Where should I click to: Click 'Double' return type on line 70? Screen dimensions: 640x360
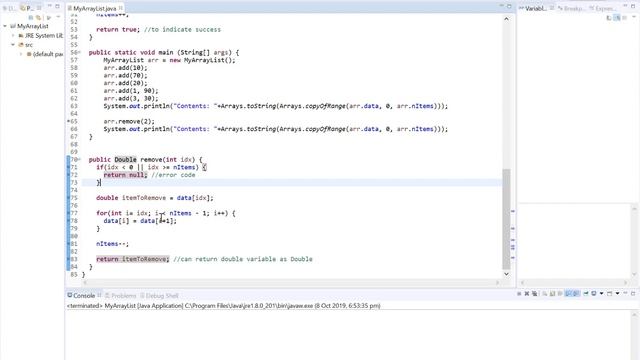[x=125, y=160]
